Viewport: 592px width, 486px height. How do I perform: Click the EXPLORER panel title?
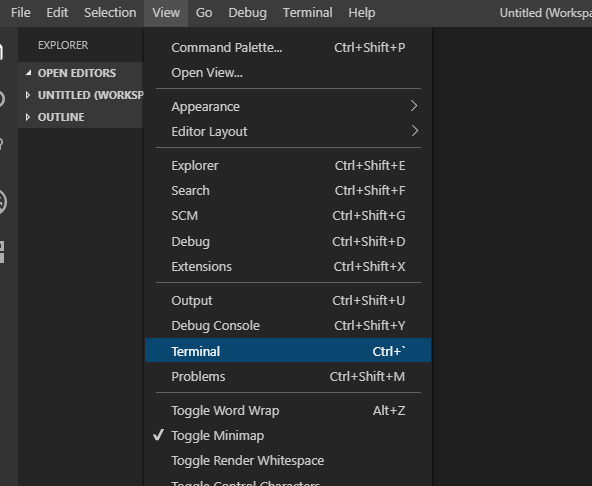63,45
